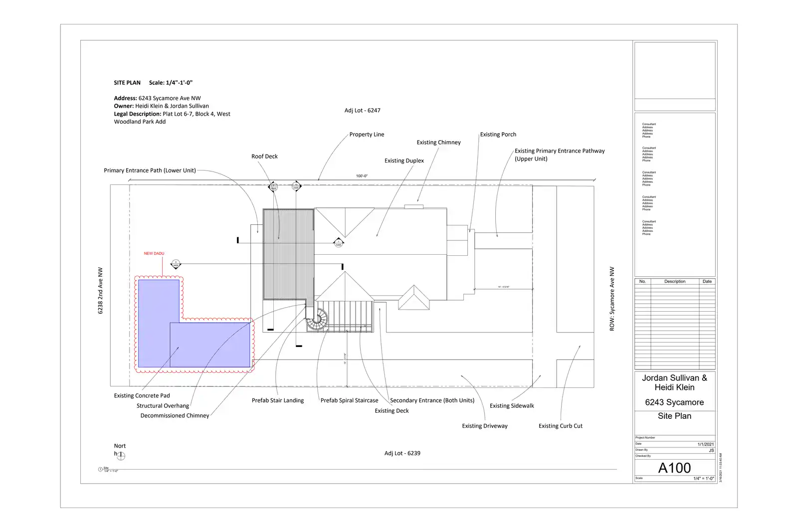Select the 'Existing Deck' label
The height and width of the screenshot is (532, 798).
[392, 411]
